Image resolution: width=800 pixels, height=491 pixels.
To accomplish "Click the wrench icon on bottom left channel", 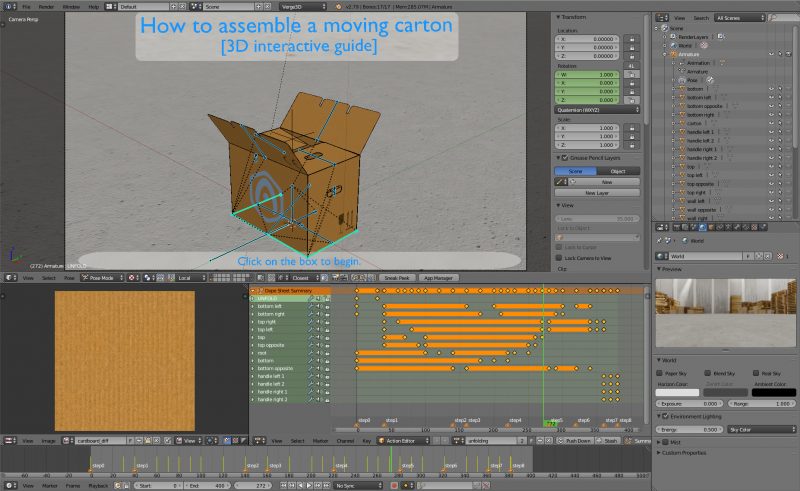I will tap(311, 306).
